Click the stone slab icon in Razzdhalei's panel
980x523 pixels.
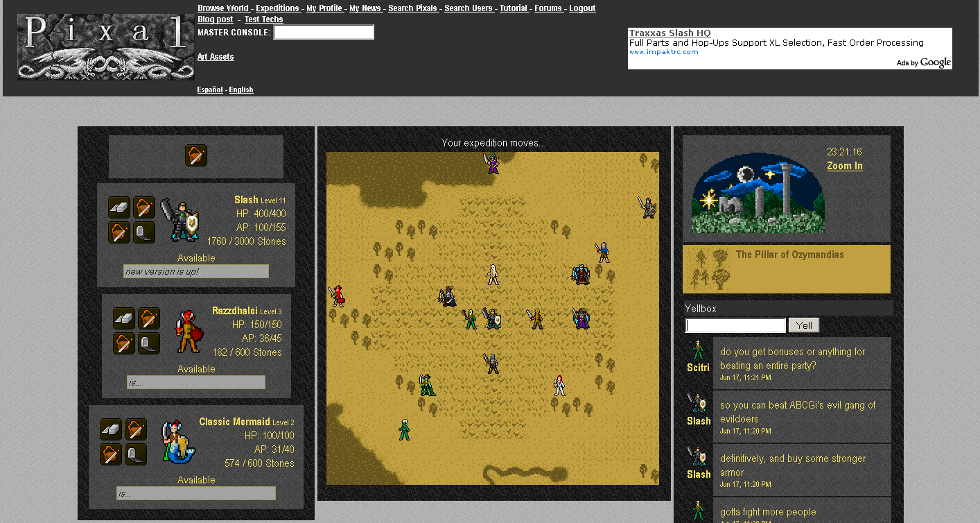[x=124, y=318]
